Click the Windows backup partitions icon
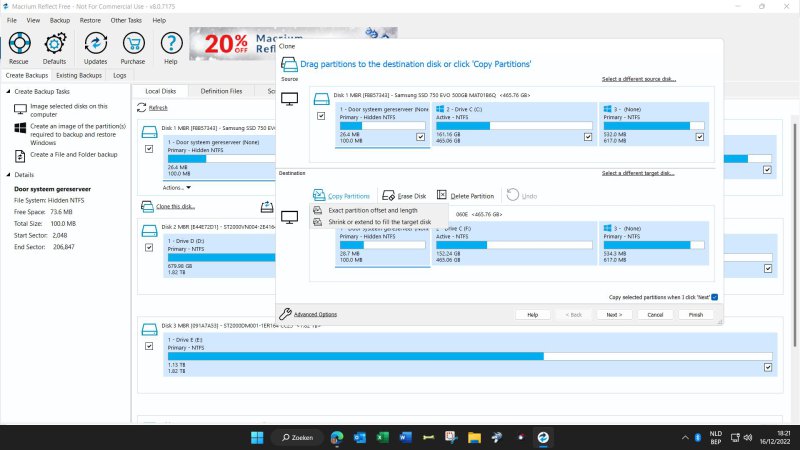The height and width of the screenshot is (450, 800). [20, 128]
